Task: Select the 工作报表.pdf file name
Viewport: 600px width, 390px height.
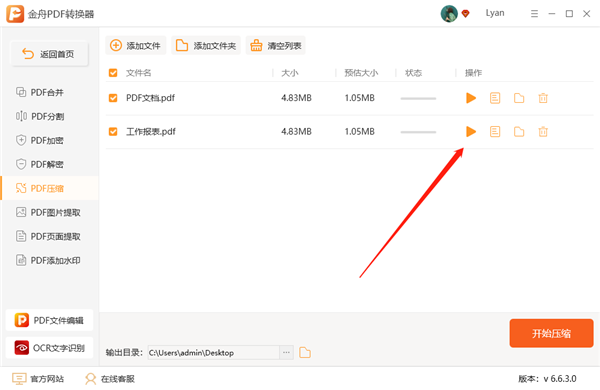Action: click(151, 132)
